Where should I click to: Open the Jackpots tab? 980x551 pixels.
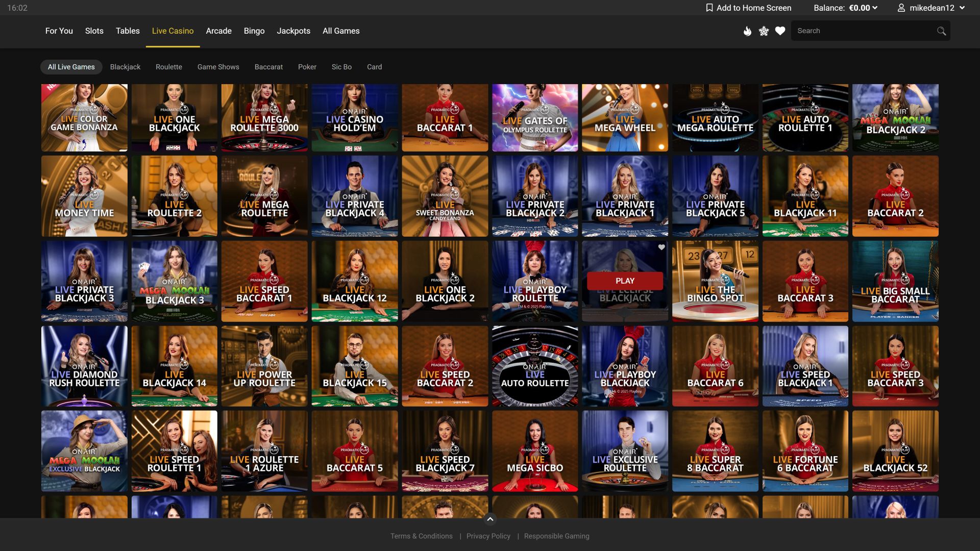293,31
